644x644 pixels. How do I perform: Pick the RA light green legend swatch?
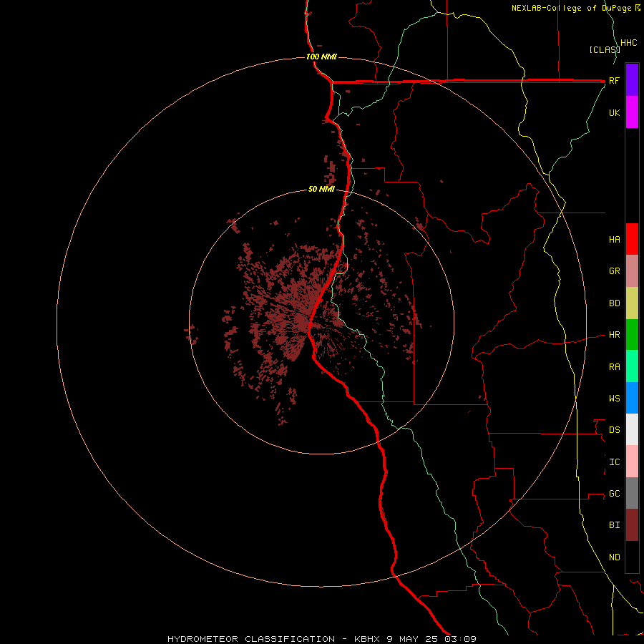coord(632,366)
